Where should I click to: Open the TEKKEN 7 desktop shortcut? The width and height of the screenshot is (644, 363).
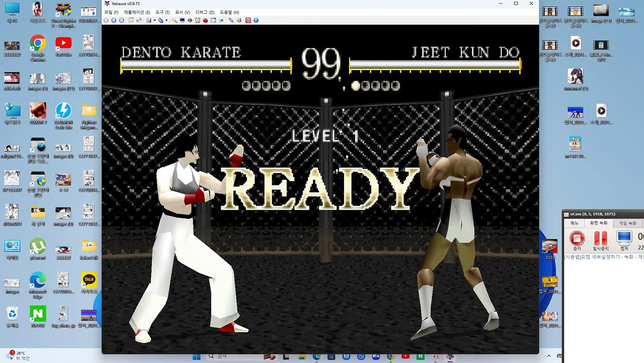click(38, 113)
